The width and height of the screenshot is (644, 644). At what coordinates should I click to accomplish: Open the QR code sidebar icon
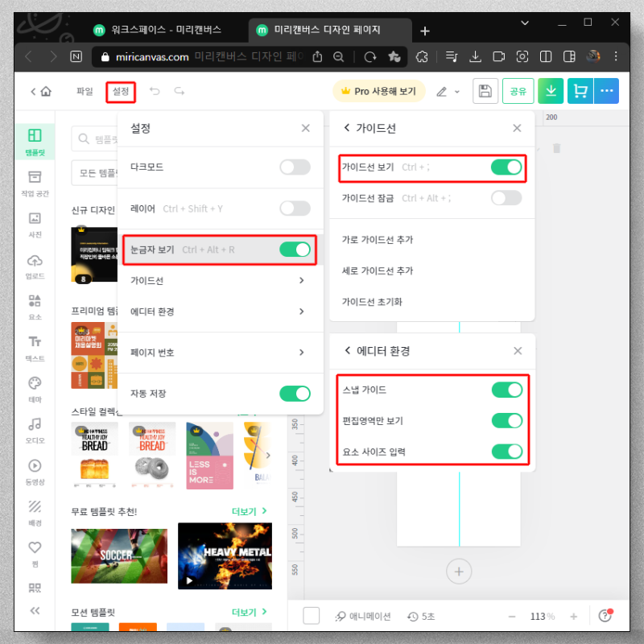click(35, 588)
